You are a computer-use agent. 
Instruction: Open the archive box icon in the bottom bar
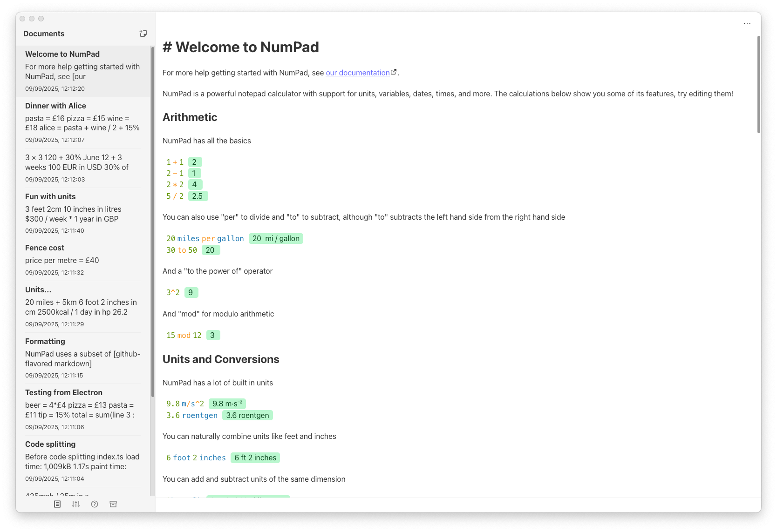pos(113,504)
